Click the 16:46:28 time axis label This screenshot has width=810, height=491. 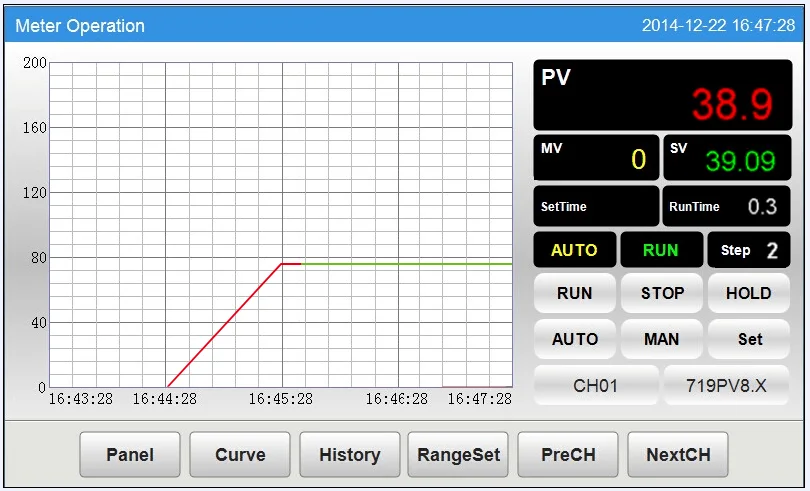[397, 399]
